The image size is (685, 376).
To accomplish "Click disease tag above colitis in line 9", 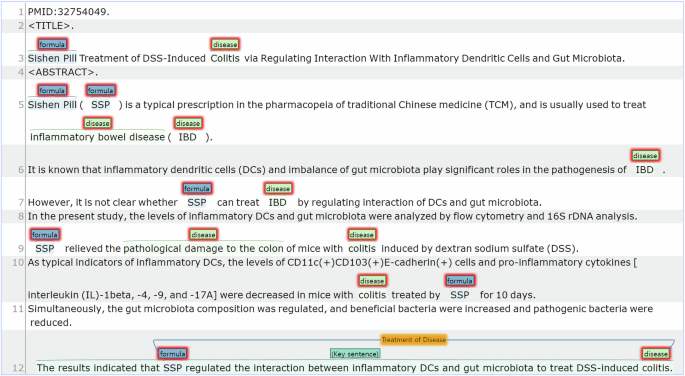I will coord(362,235).
